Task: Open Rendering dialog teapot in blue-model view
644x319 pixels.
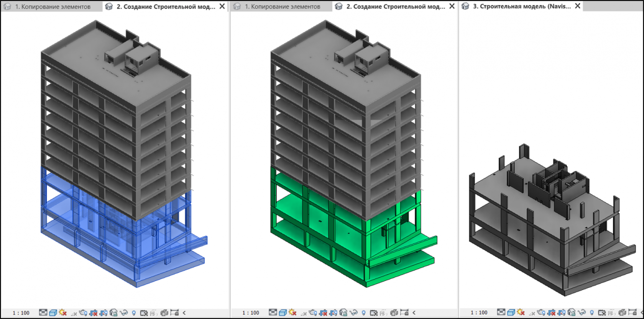Action: pyautogui.click(x=83, y=312)
